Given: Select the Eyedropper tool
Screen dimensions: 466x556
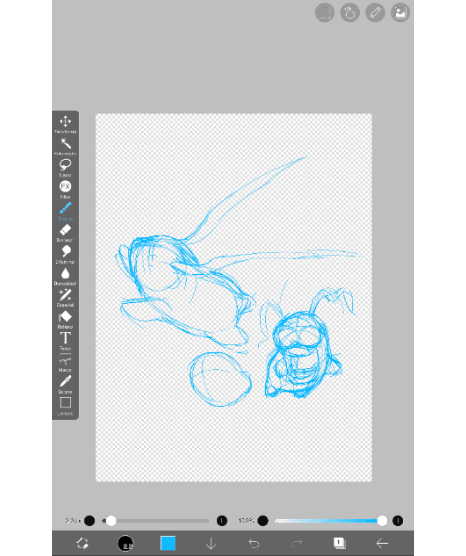Looking at the screenshot, I should pyautogui.click(x=65, y=384).
